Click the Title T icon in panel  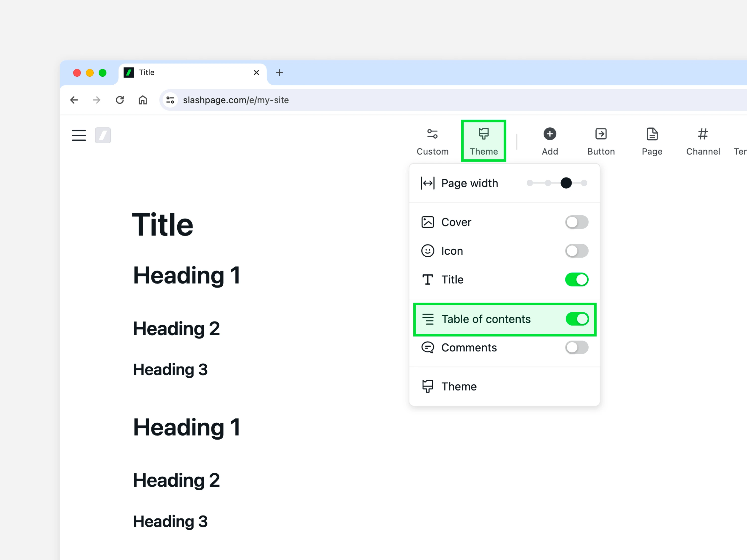click(x=427, y=280)
